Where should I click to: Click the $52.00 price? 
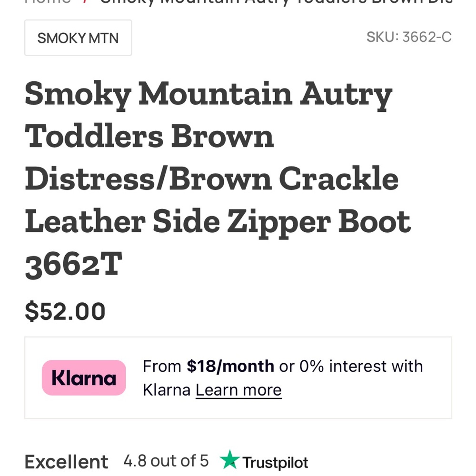[65, 311]
